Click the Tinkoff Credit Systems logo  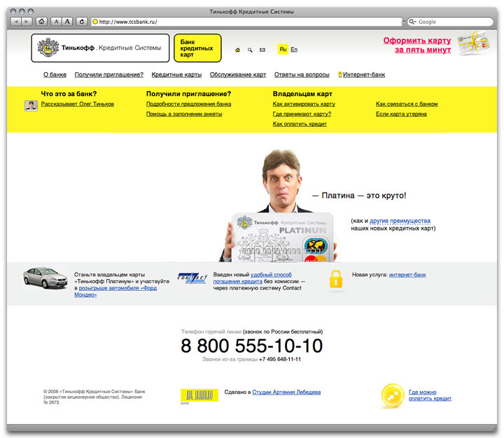100,48
